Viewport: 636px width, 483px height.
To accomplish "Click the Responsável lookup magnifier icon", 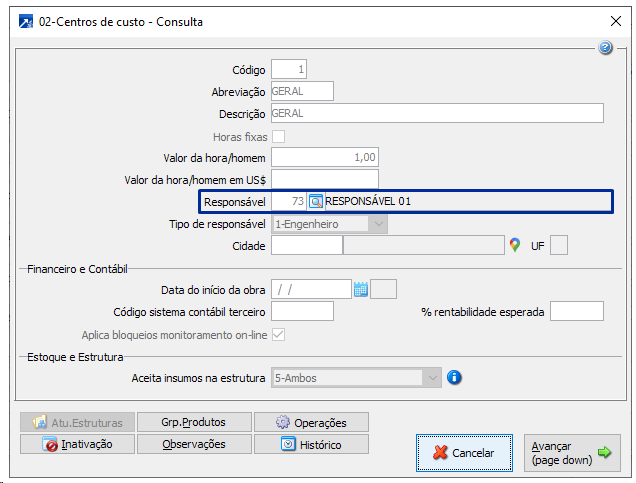I will pyautogui.click(x=315, y=201).
